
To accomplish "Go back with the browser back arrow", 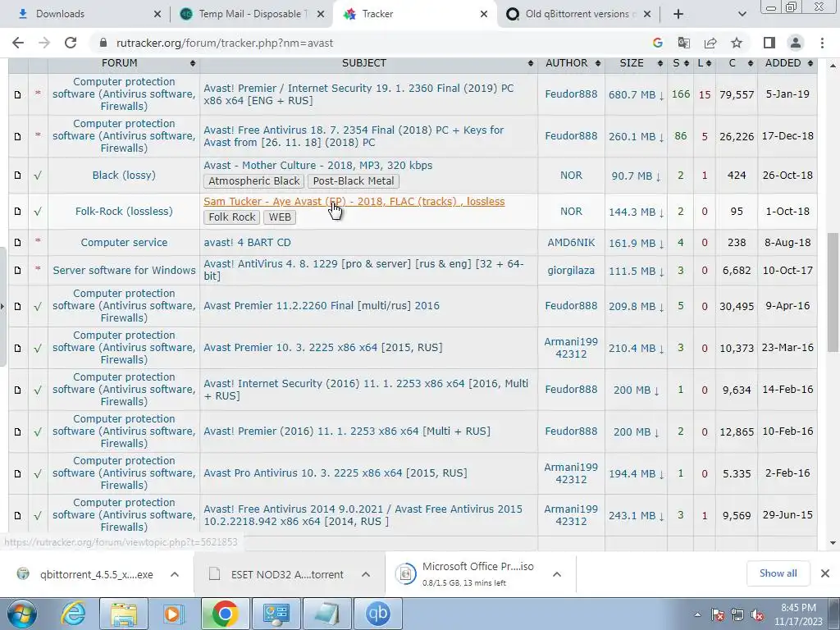I will point(18,43).
